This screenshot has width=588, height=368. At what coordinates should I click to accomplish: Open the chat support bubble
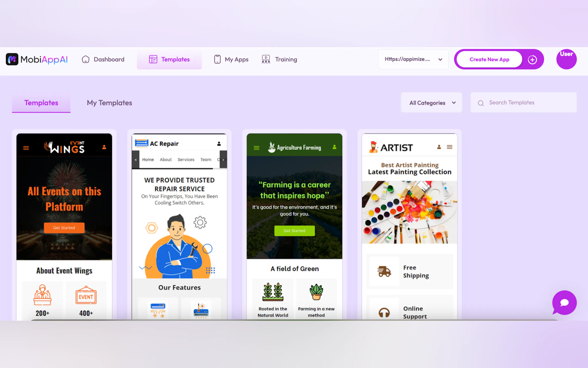click(x=564, y=302)
